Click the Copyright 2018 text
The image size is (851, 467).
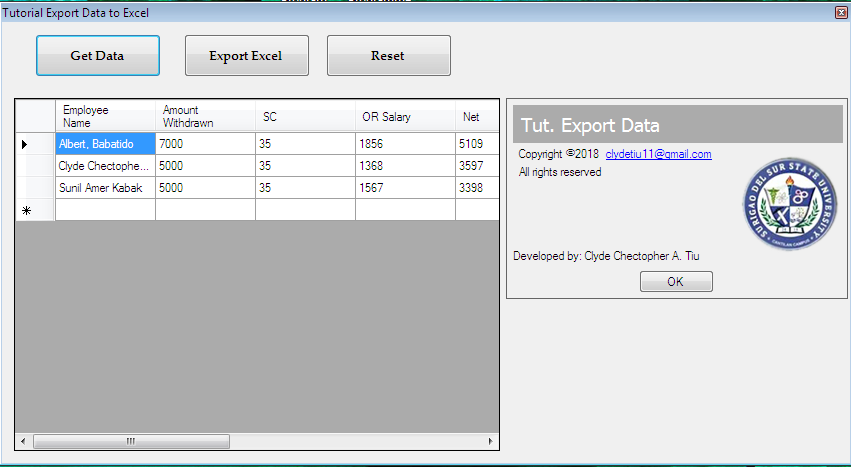tap(558, 154)
